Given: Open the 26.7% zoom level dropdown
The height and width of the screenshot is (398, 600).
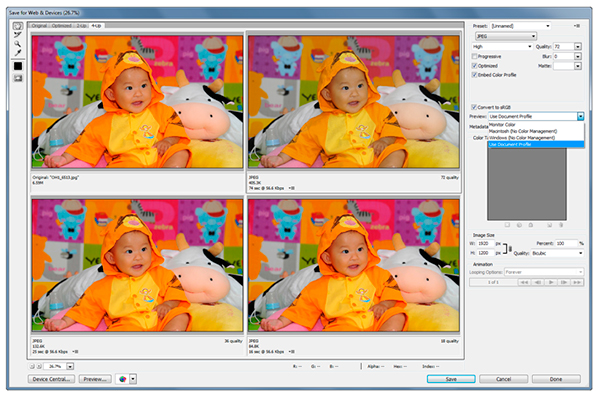Looking at the screenshot, I should pos(70,366).
